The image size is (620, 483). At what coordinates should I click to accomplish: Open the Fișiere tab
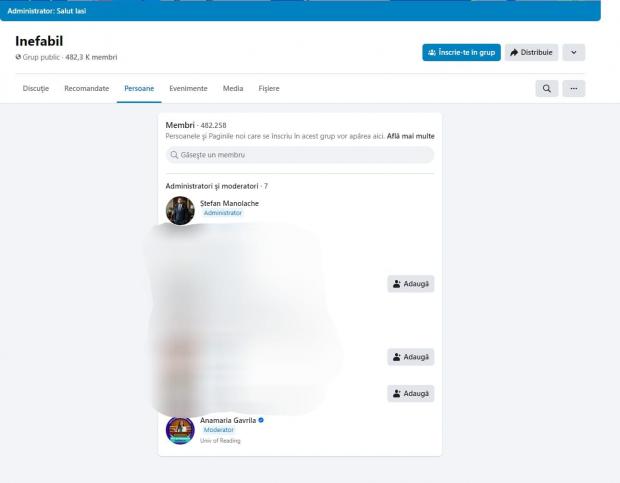(269, 89)
